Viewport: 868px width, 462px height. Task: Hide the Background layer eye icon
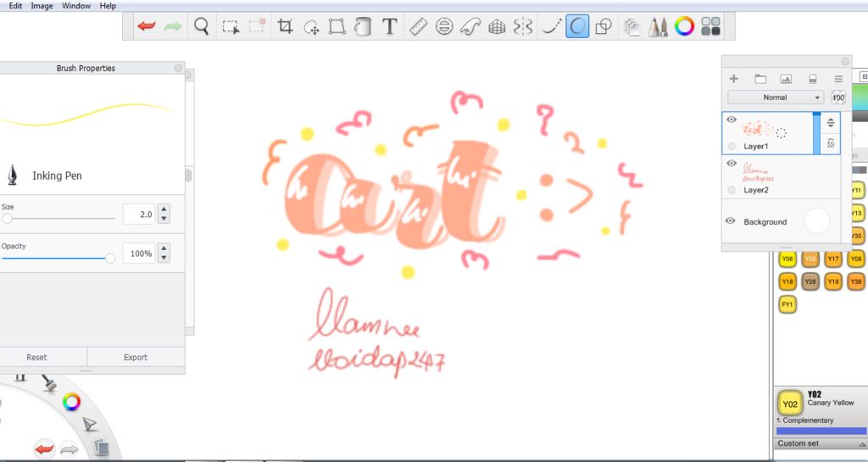point(730,220)
